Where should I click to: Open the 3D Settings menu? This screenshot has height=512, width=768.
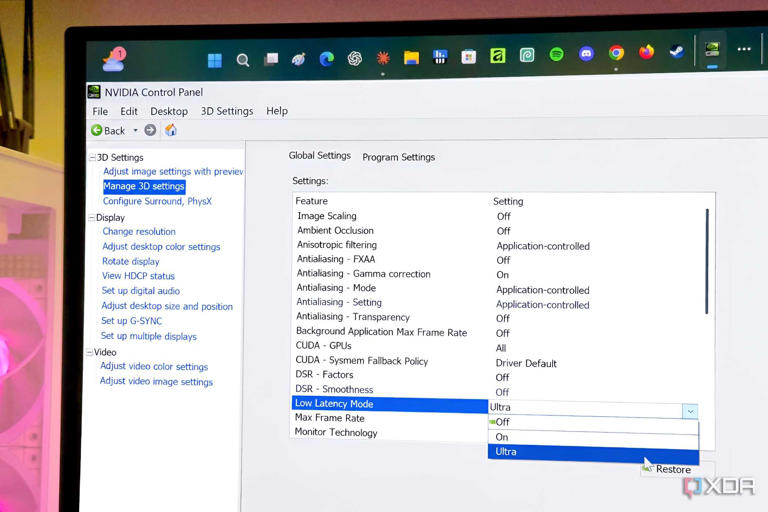[227, 111]
